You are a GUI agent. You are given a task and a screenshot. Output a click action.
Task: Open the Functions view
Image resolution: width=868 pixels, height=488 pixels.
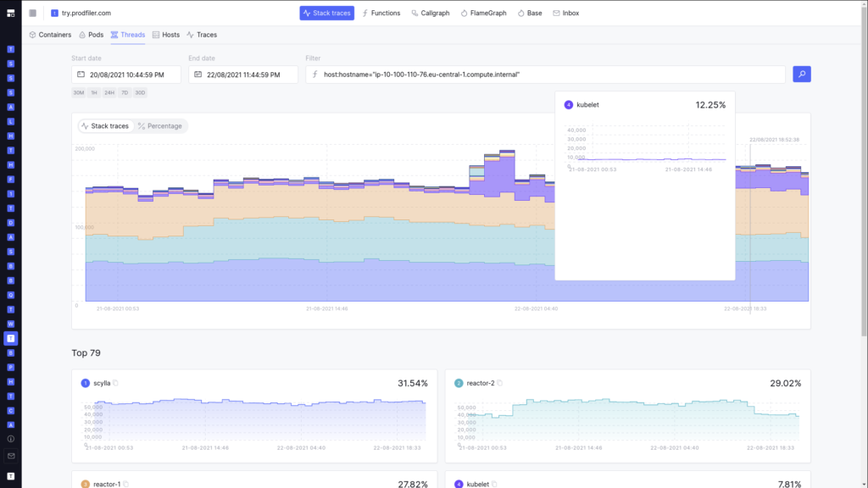[x=381, y=13]
